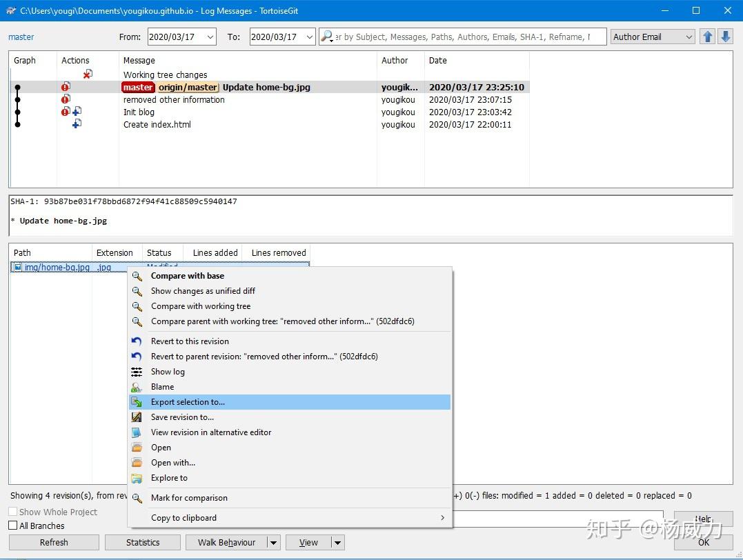Click the Show log icon in context menu
The height and width of the screenshot is (560, 743).
pyautogui.click(x=137, y=372)
